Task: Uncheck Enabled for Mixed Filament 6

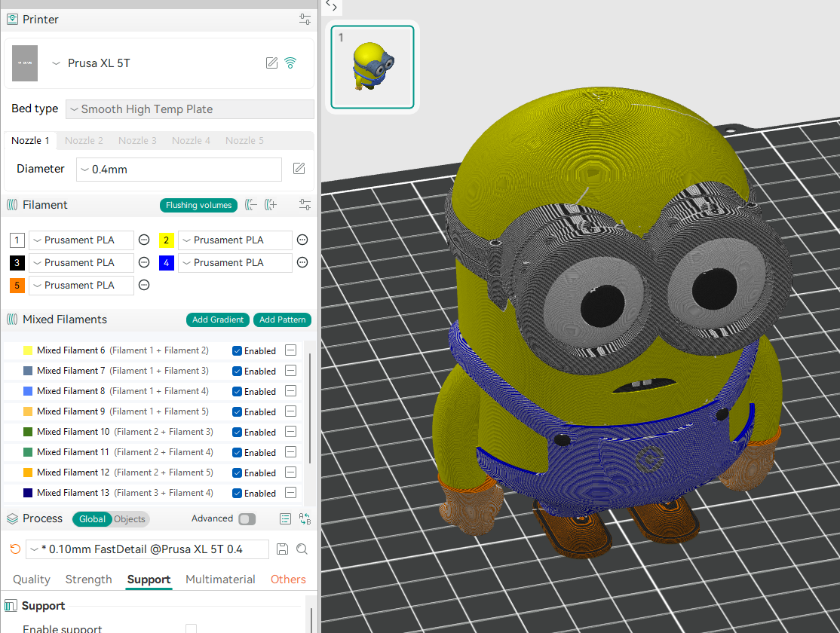Action: click(237, 350)
